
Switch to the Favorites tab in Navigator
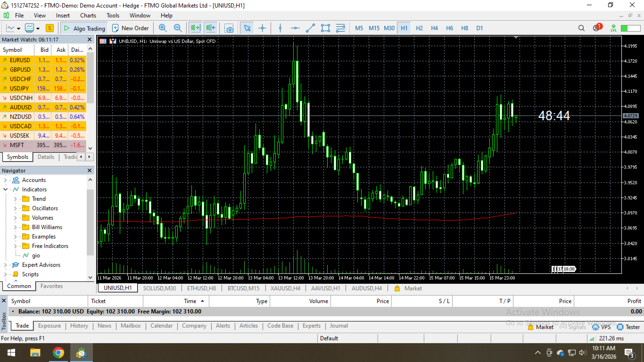(x=51, y=286)
